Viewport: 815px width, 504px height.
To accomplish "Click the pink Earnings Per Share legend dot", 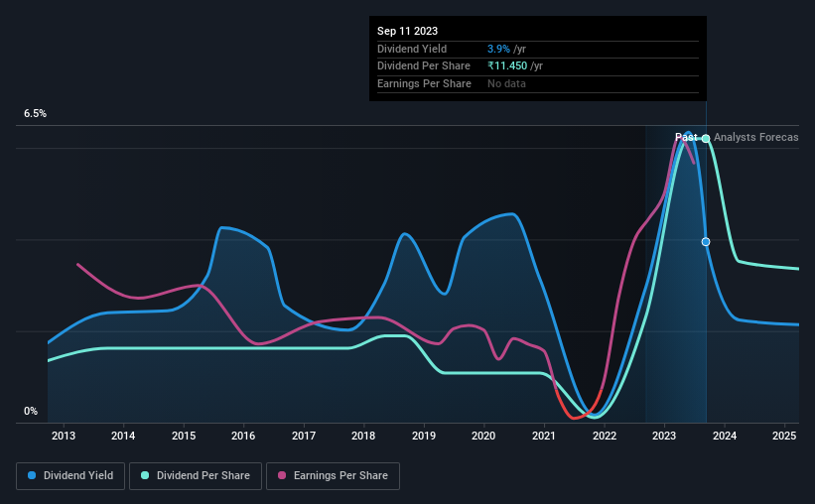I will [x=282, y=475].
